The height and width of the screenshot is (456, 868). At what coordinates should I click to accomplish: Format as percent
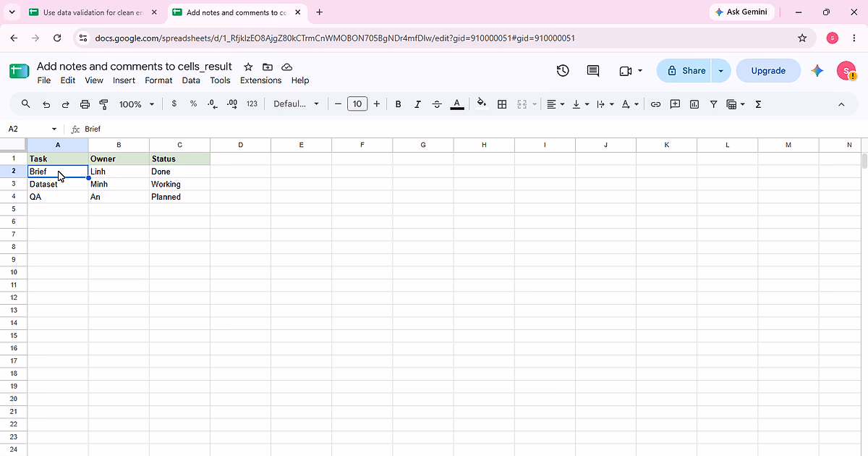click(193, 104)
